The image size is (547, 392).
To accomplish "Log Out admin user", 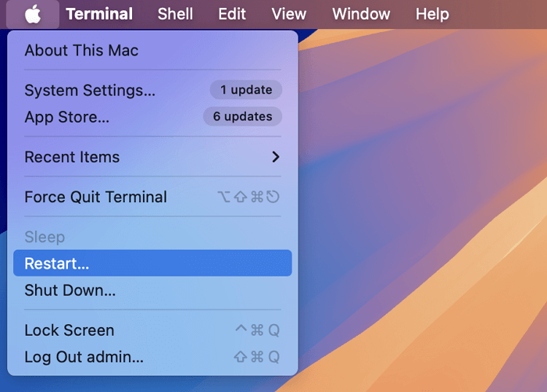I will (x=84, y=357).
